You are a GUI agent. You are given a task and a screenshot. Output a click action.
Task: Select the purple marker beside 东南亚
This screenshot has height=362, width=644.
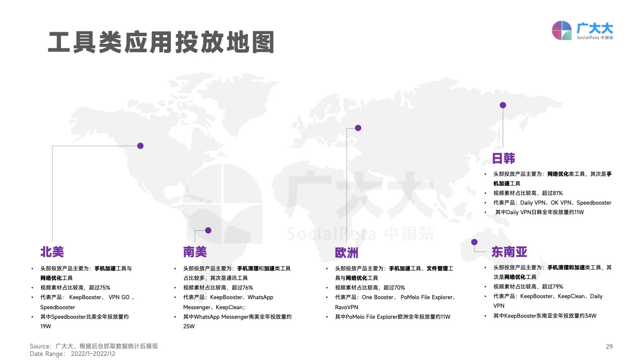pos(474,242)
